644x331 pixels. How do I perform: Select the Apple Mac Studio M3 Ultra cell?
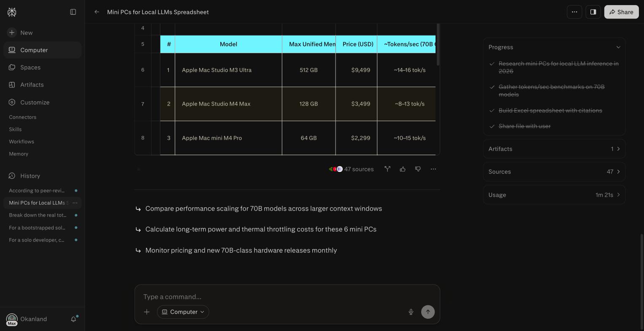pos(228,70)
